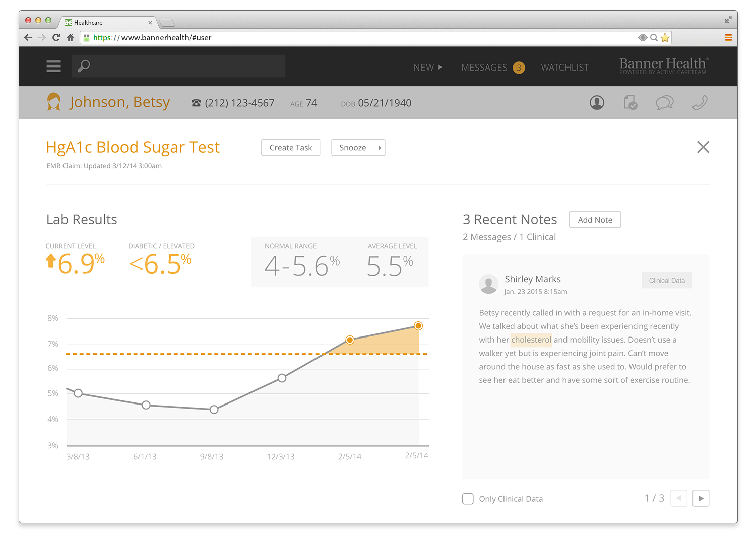Screen dimensions: 756x539
Task: Expand the Snooze dropdown arrow
Action: tap(380, 148)
